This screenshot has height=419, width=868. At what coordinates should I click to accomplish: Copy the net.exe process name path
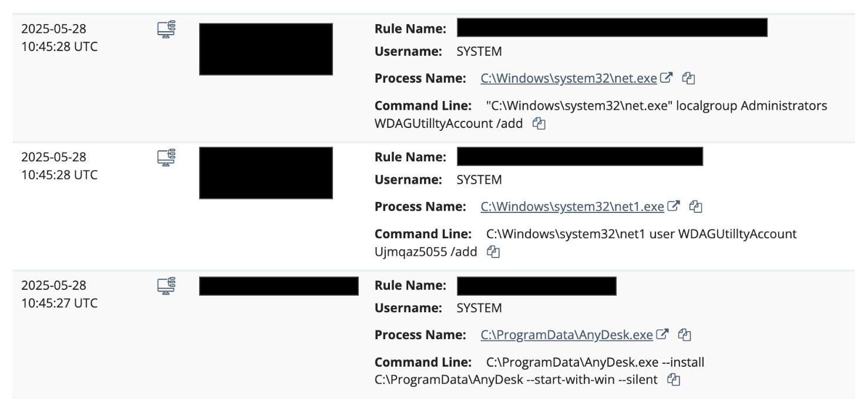pos(688,78)
